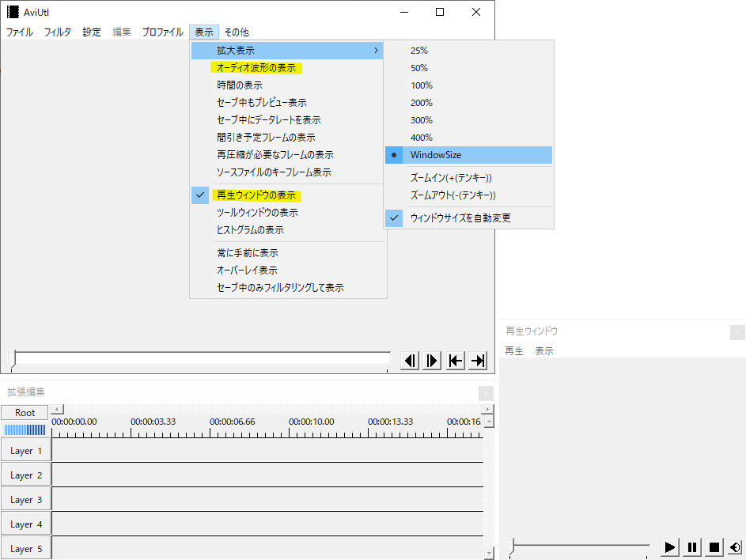
Task: Step back one frame in AviUtl main window
Action: click(x=410, y=361)
